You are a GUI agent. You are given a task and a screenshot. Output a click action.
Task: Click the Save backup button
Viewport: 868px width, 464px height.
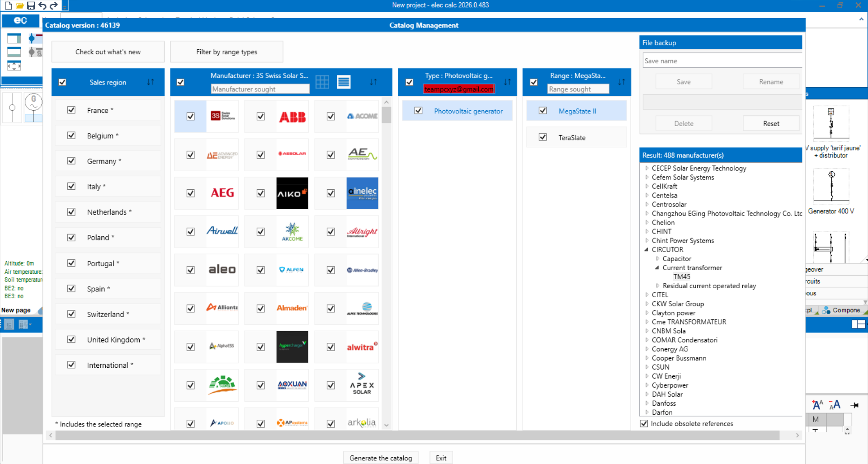pos(684,82)
